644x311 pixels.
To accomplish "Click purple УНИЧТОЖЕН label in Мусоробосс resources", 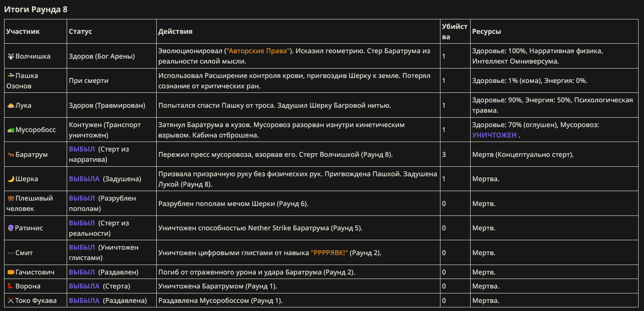I will 494,135.
